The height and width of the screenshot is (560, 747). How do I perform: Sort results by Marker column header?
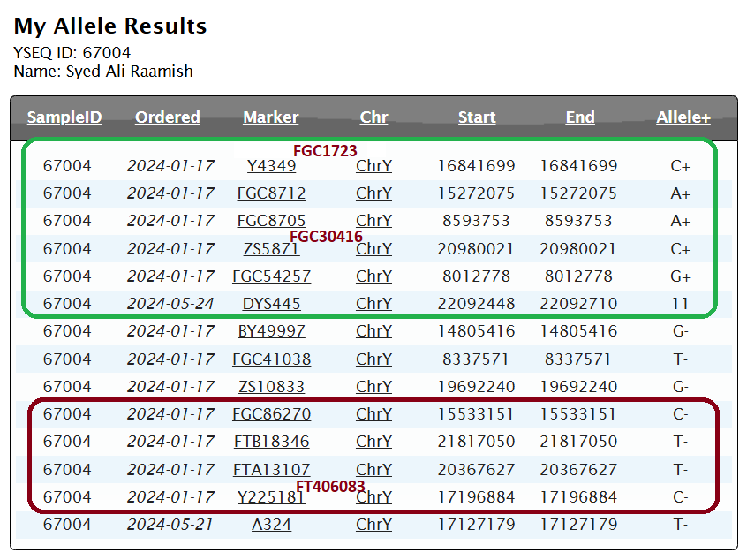point(271,117)
